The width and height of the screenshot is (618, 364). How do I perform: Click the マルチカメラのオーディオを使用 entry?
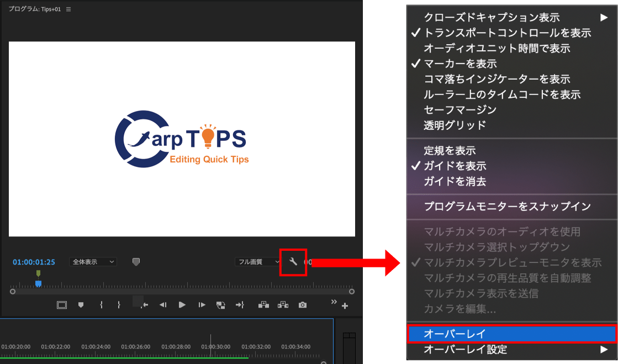pos(511,231)
